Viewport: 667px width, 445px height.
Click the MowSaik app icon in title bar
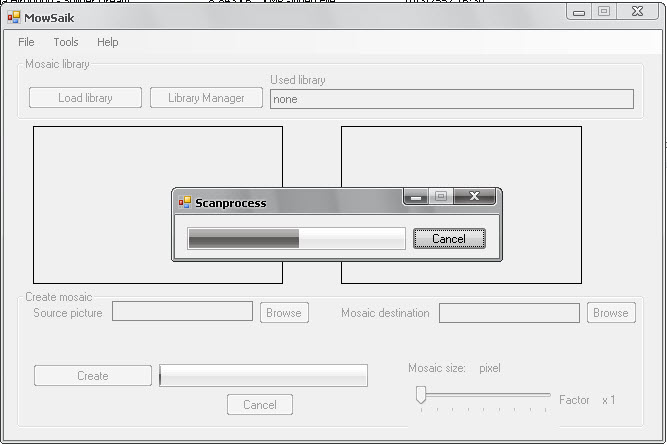tap(14, 17)
